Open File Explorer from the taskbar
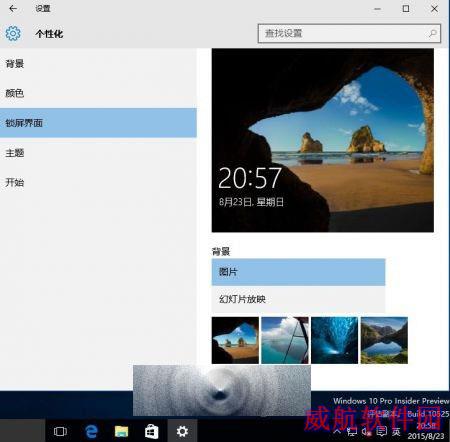 click(121, 431)
